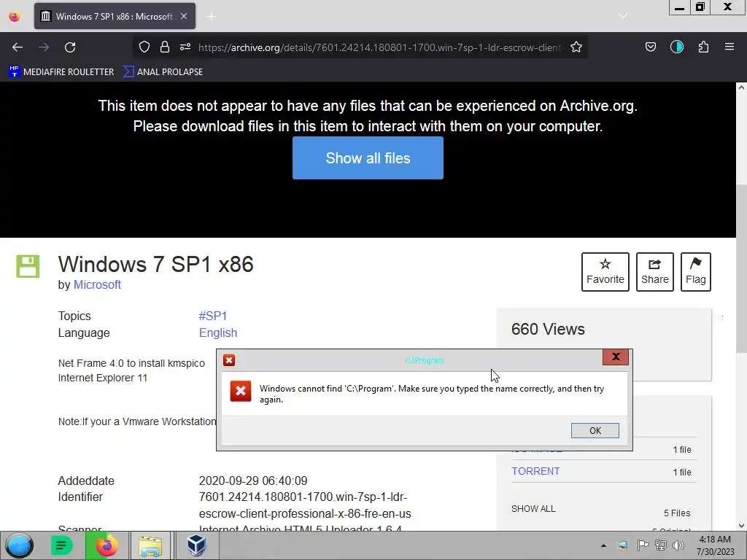The image size is (747, 560).
Task: Open the second bookmarks toolbar entry
Action: pyautogui.click(x=163, y=72)
